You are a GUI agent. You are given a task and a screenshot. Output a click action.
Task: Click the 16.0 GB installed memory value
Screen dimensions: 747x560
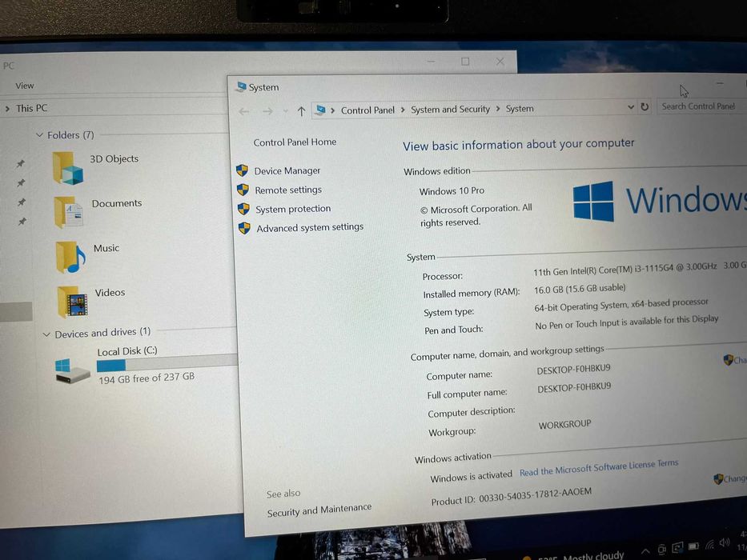pyautogui.click(x=580, y=289)
